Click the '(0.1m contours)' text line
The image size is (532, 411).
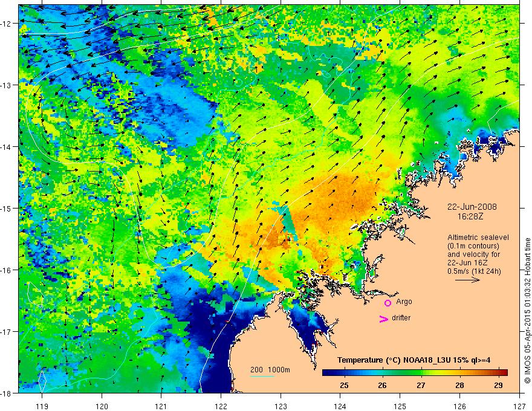473,246
